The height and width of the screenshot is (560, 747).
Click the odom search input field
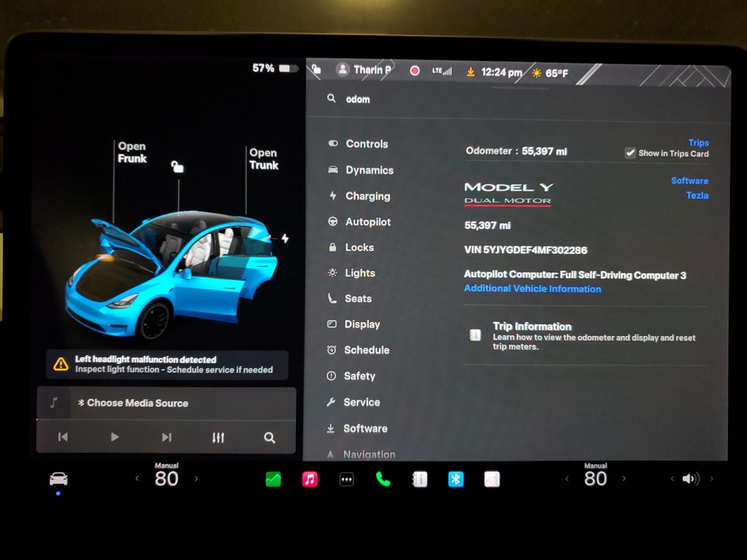click(358, 99)
